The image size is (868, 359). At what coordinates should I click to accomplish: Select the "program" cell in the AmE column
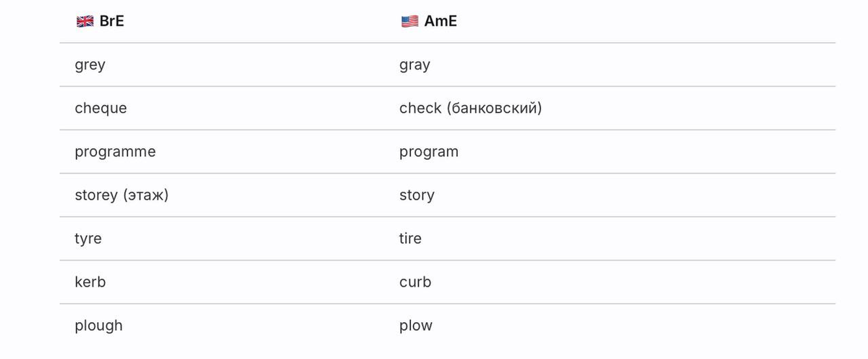coord(429,152)
